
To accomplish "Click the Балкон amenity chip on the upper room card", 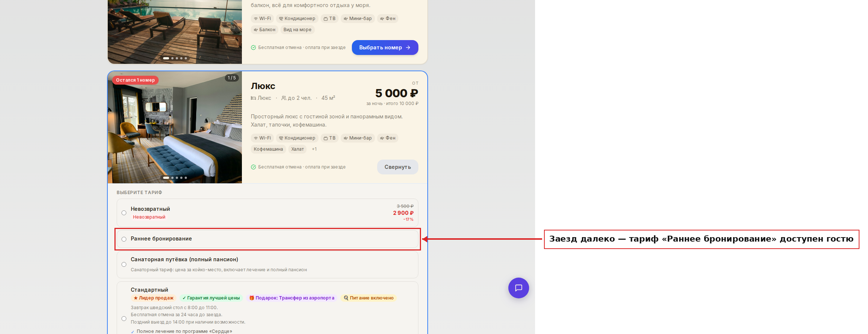I will tap(265, 30).
